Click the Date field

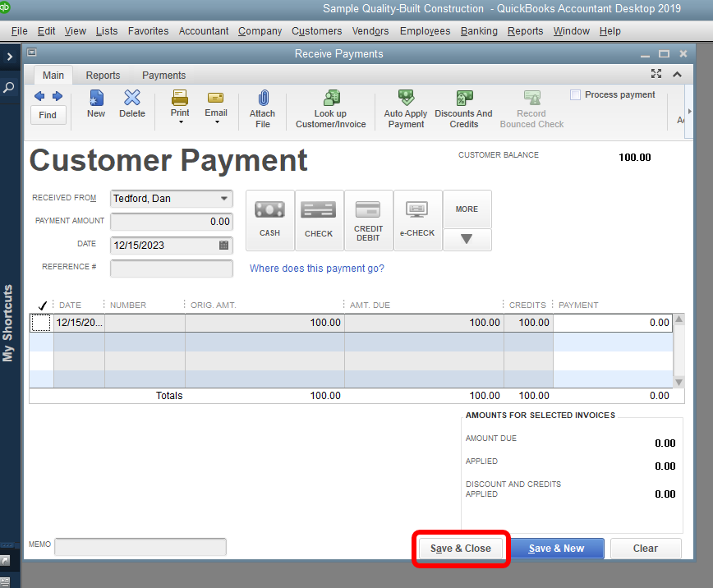(x=172, y=245)
